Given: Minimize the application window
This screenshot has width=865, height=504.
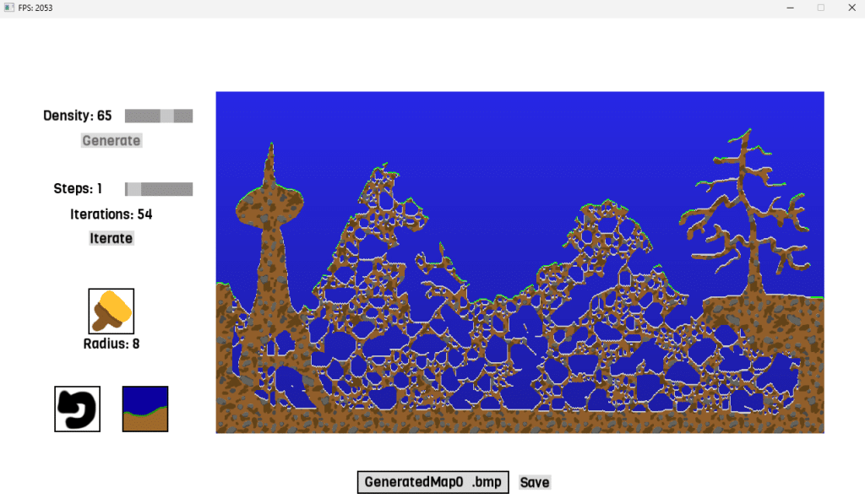Looking at the screenshot, I should click(790, 8).
